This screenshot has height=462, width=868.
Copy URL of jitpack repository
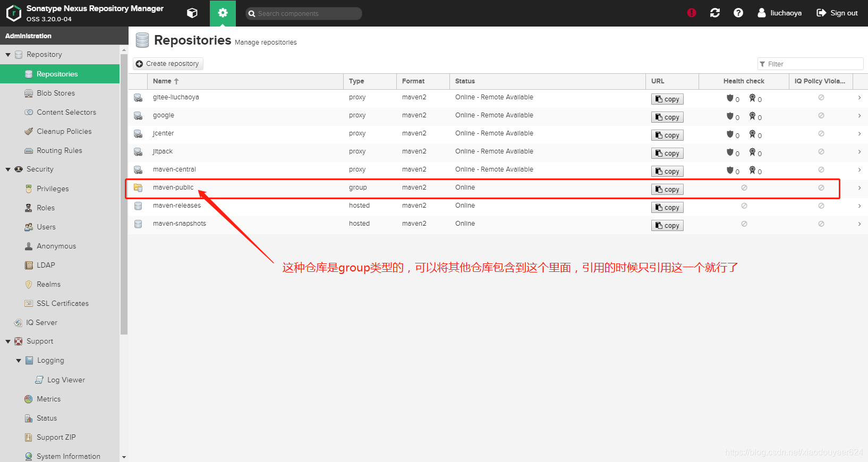[667, 153]
